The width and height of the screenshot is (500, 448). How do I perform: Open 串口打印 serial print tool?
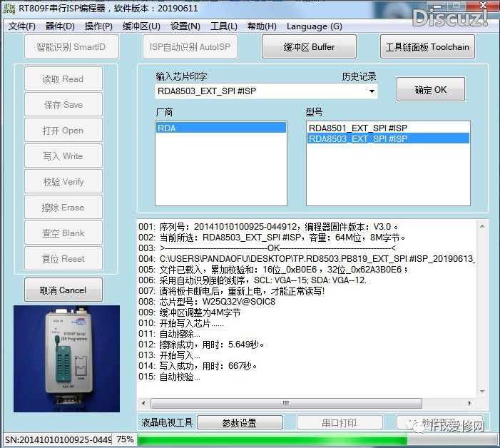[340, 423]
